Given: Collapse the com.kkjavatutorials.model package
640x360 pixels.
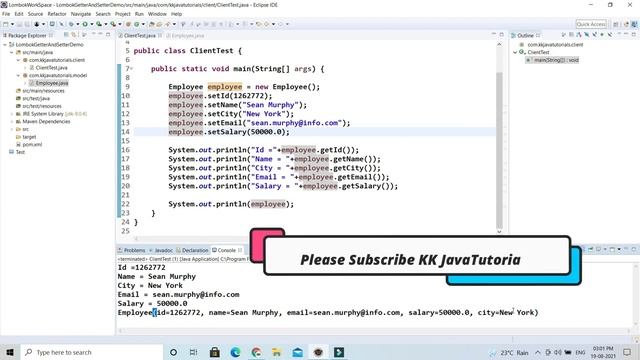Looking at the screenshot, I should point(18,76).
